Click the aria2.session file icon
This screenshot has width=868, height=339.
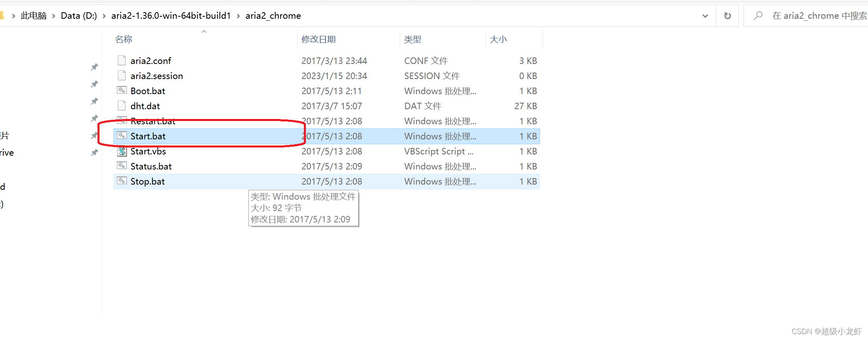pos(122,75)
